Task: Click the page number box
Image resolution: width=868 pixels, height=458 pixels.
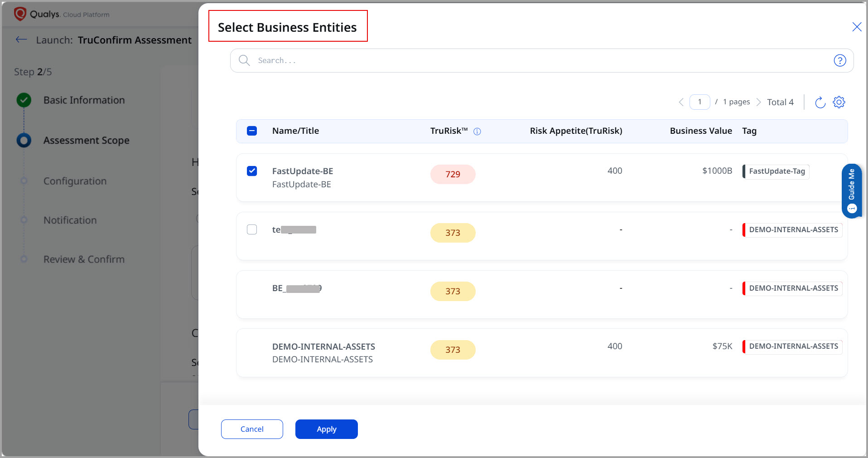Action: coord(699,102)
